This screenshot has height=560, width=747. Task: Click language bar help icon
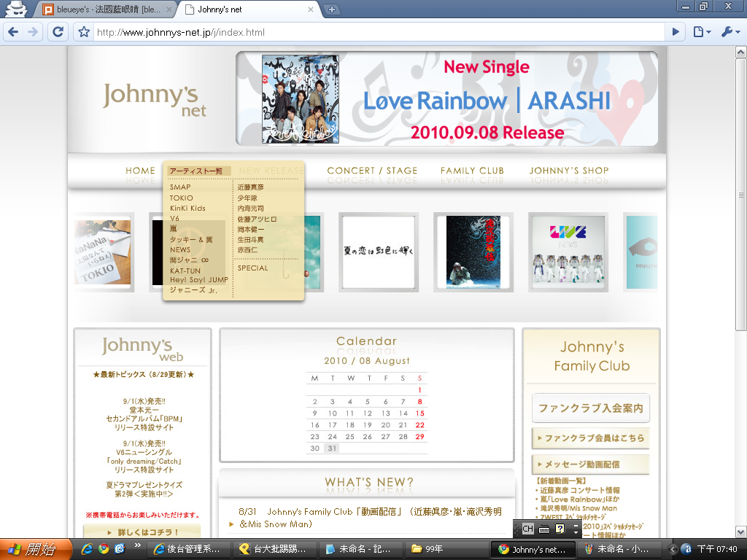[560, 529]
